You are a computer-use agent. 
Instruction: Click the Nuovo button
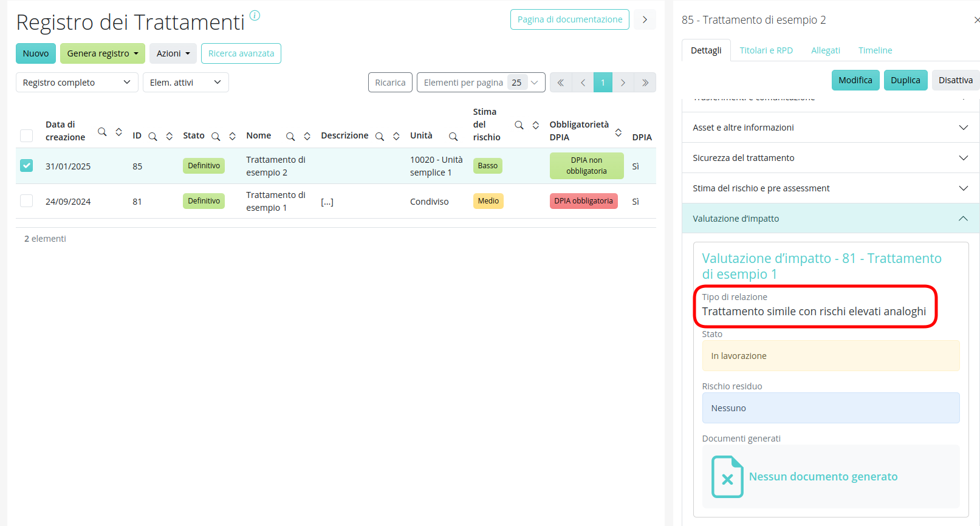(36, 53)
